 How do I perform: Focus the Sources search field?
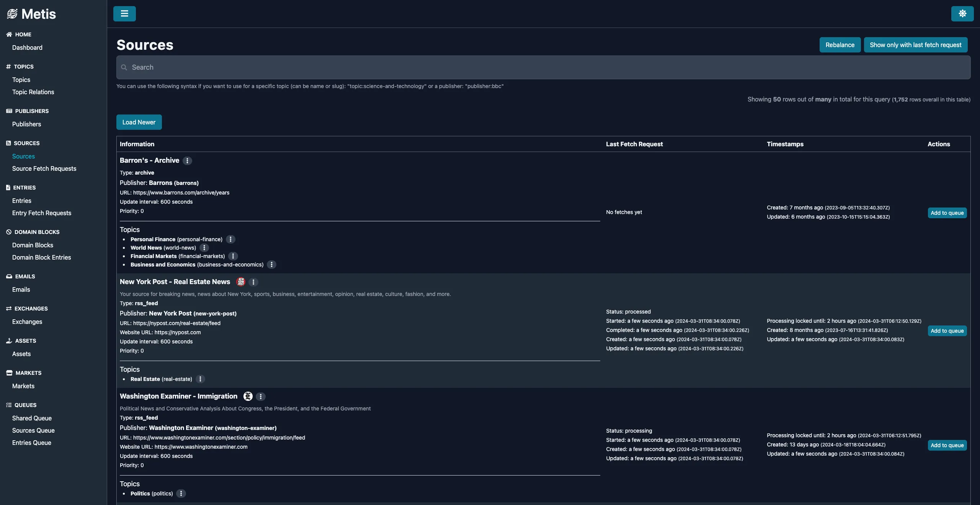[x=544, y=67]
